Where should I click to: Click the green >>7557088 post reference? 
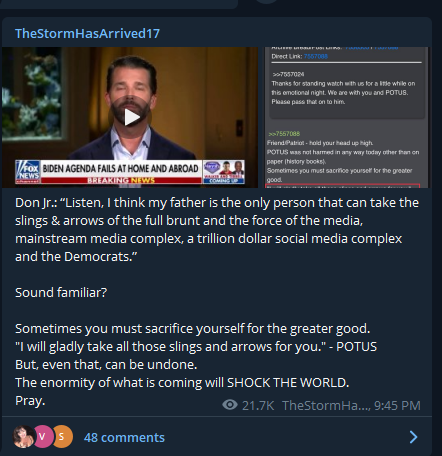(x=284, y=134)
